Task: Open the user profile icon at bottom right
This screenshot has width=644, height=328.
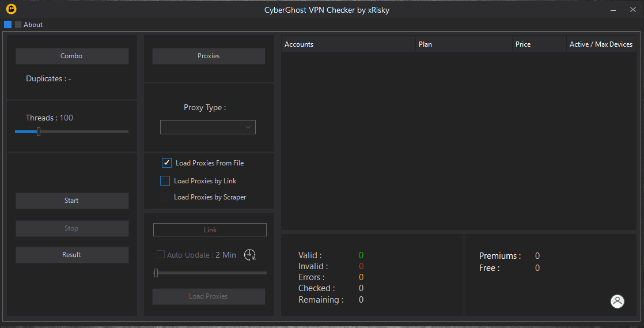Action: (x=617, y=301)
